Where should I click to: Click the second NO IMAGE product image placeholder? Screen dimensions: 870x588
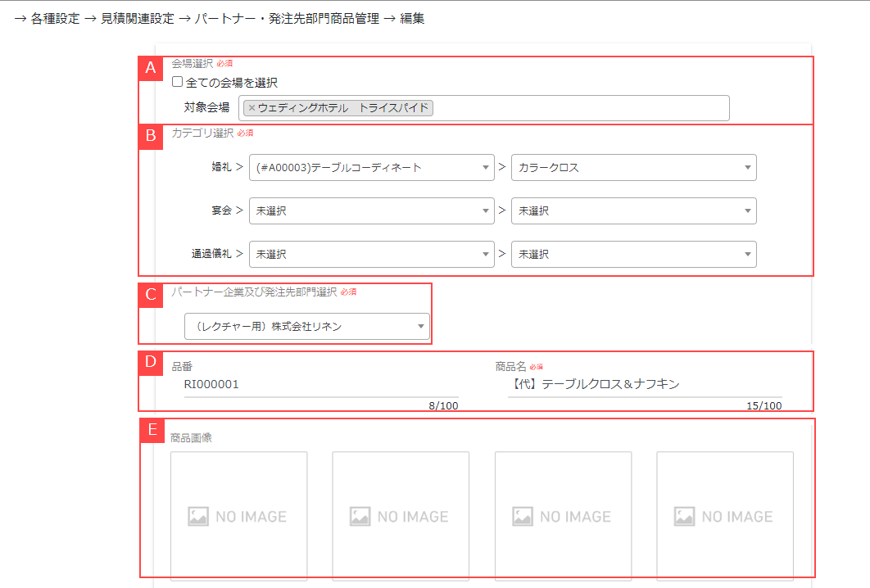[x=400, y=515]
